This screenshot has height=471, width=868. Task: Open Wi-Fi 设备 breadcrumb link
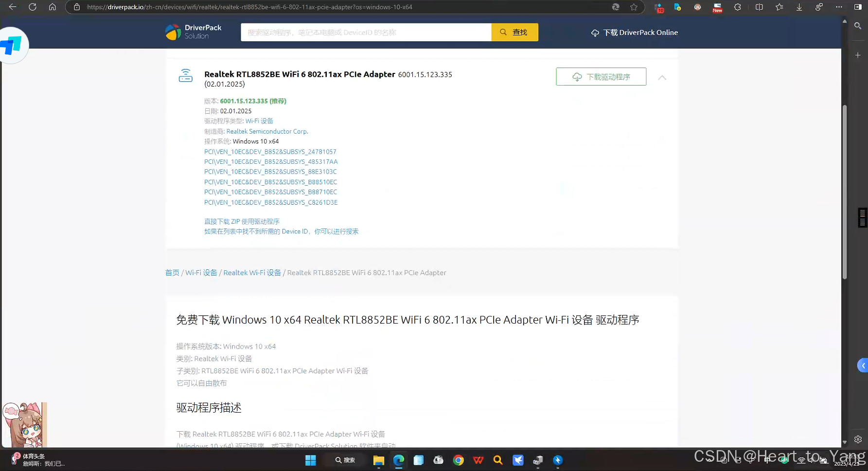[201, 273]
